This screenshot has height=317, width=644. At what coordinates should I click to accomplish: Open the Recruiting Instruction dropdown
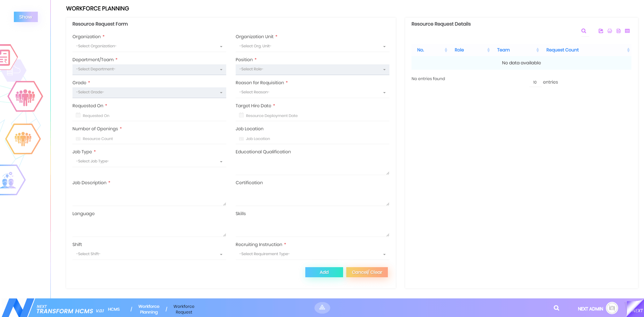click(x=312, y=254)
